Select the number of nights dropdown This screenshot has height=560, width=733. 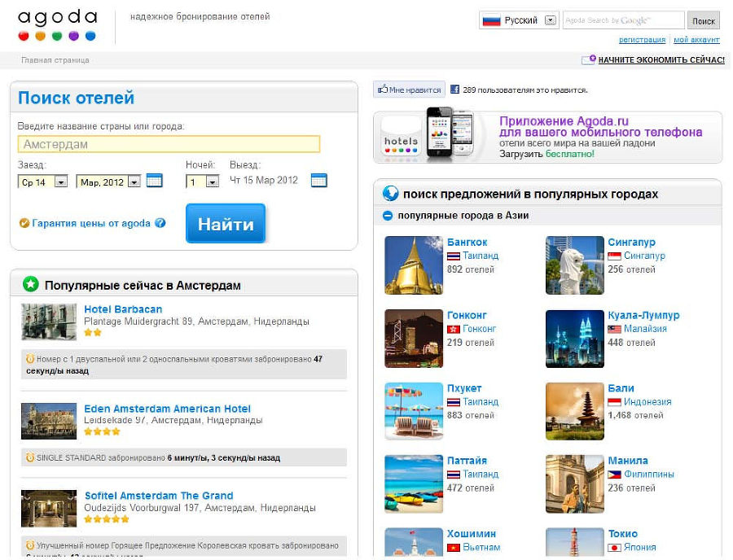point(212,182)
